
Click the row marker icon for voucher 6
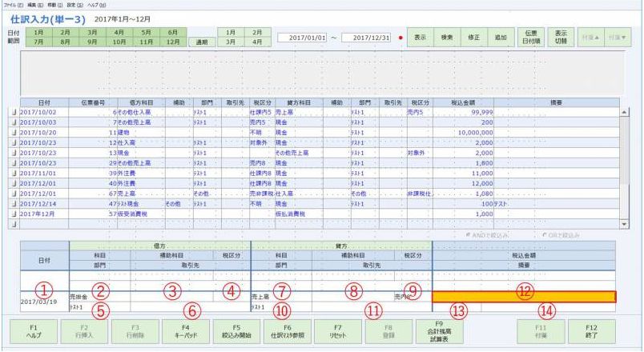point(14,112)
